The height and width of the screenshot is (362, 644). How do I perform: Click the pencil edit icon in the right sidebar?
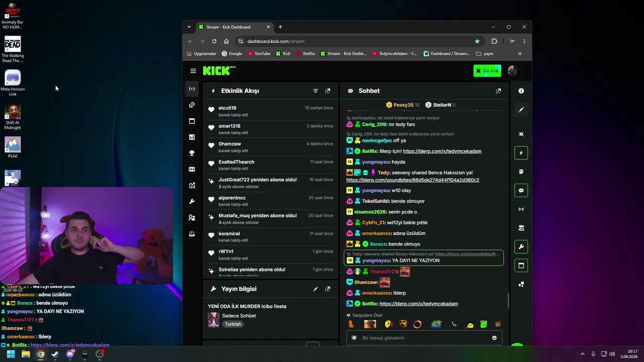(x=521, y=110)
